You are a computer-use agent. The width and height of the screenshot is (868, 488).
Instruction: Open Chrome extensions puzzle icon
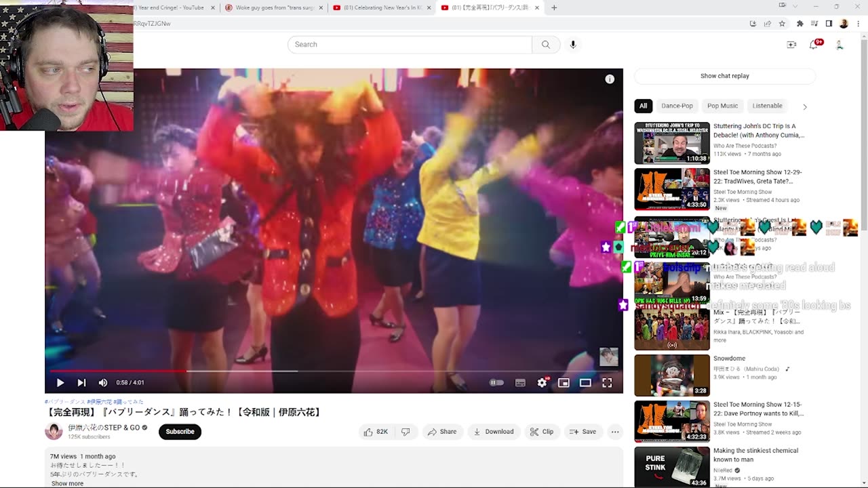click(800, 24)
